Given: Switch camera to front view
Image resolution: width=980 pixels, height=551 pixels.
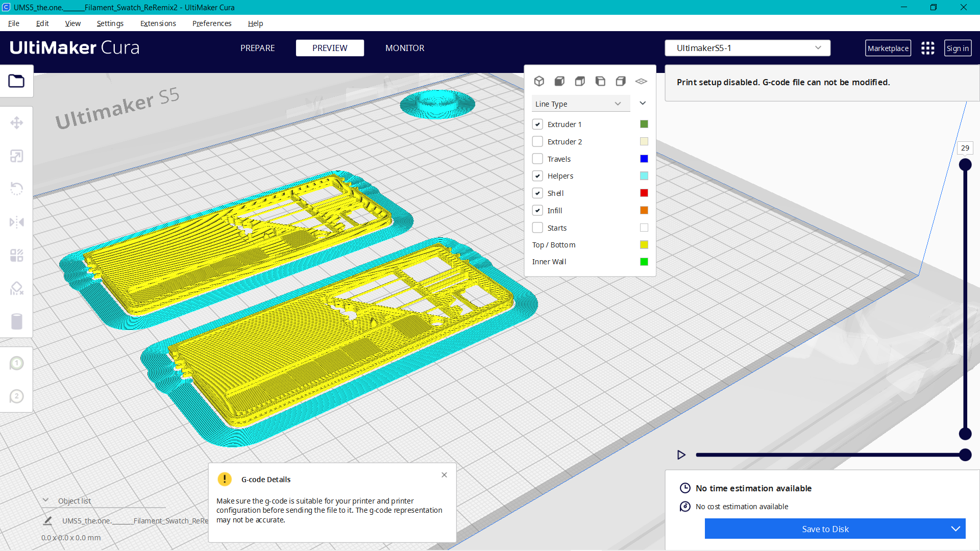Looking at the screenshot, I should (x=559, y=81).
